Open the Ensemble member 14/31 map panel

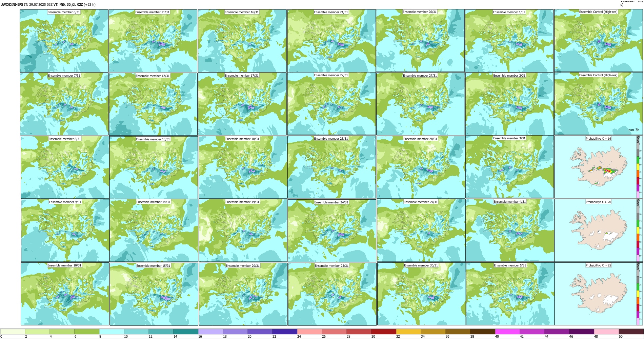154,231
